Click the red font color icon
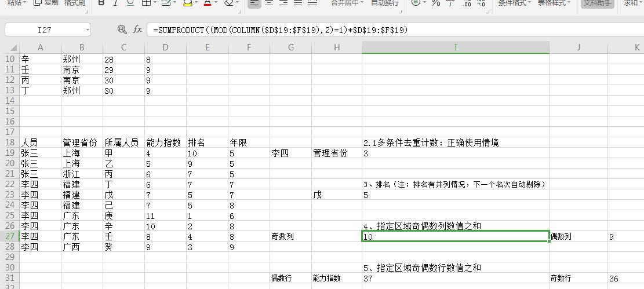This screenshot has height=289, width=644. [208, 2]
